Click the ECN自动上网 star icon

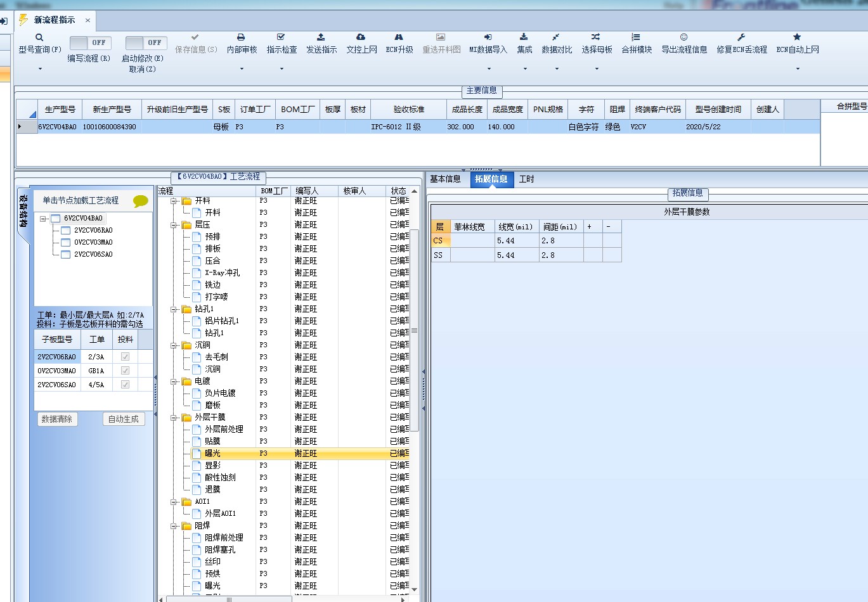pyautogui.click(x=797, y=37)
